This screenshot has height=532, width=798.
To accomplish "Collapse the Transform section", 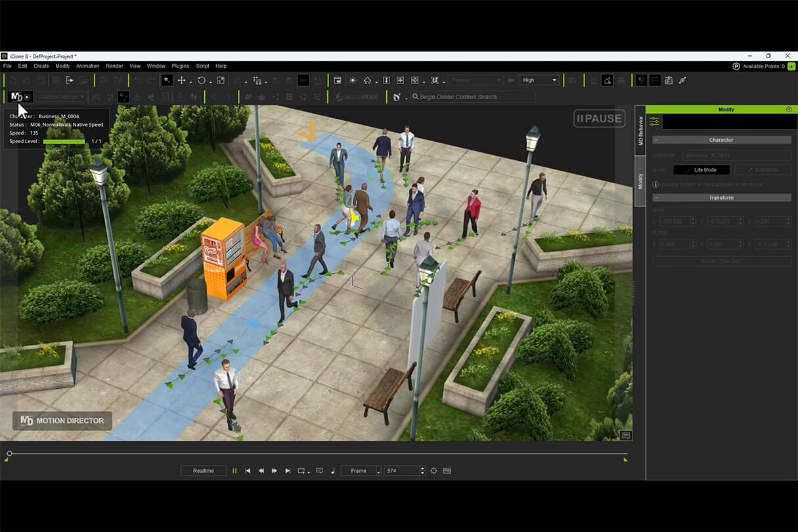I will 657,198.
